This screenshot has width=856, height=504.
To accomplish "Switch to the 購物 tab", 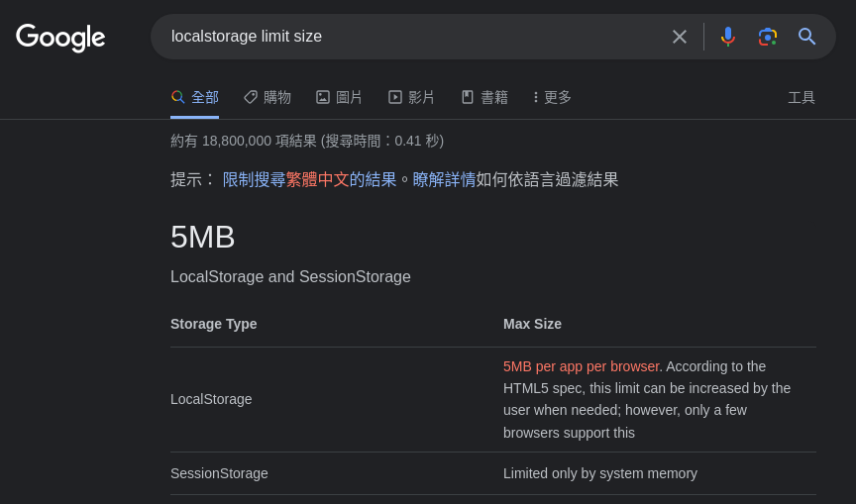I will [x=267, y=98].
